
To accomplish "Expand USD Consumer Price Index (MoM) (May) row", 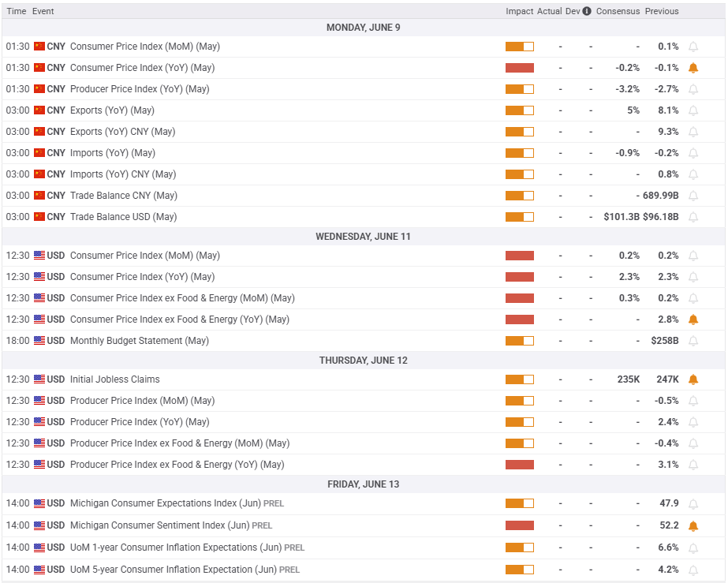I will point(144,256).
